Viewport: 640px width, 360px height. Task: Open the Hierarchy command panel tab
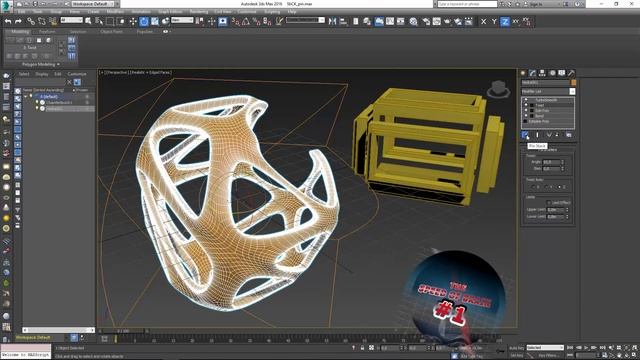tap(542, 73)
